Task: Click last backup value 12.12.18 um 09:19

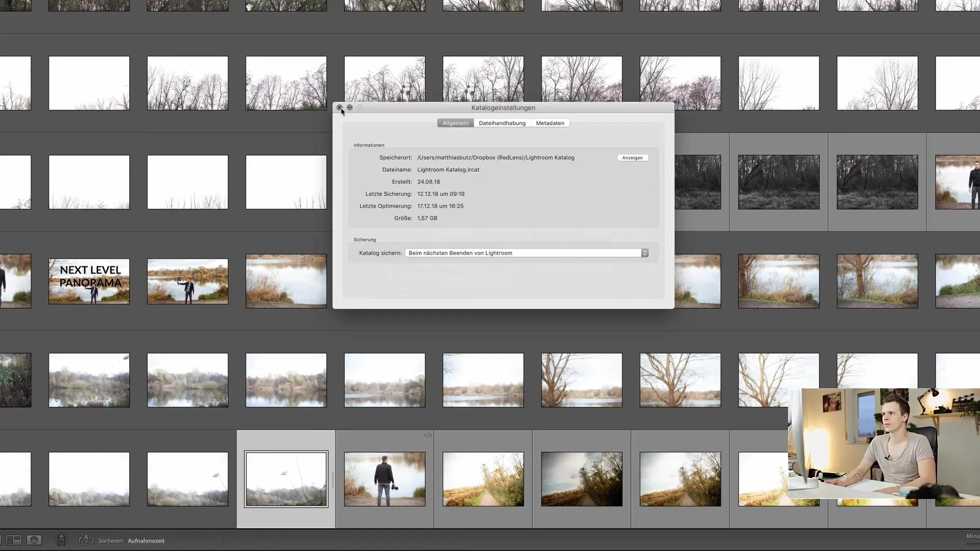Action: coord(440,194)
